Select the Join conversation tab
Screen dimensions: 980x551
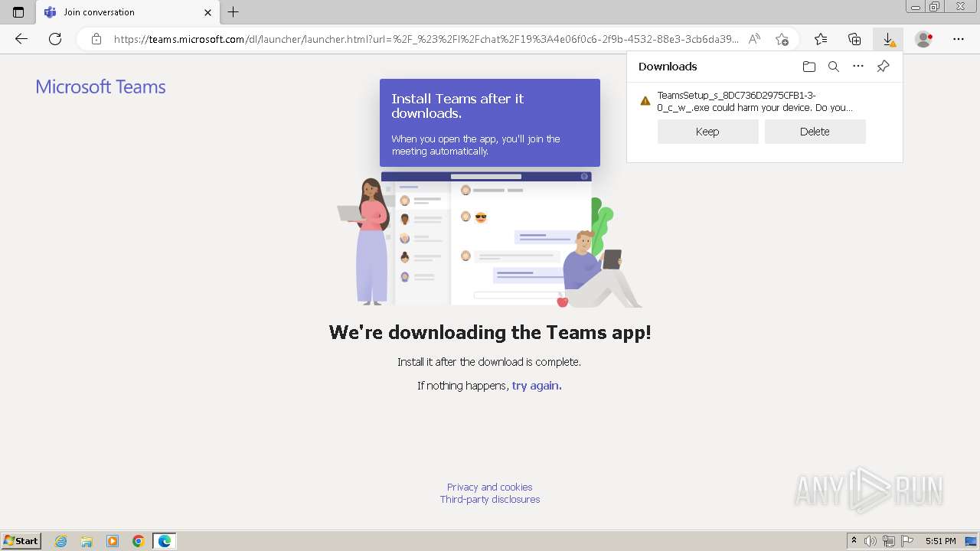point(129,12)
